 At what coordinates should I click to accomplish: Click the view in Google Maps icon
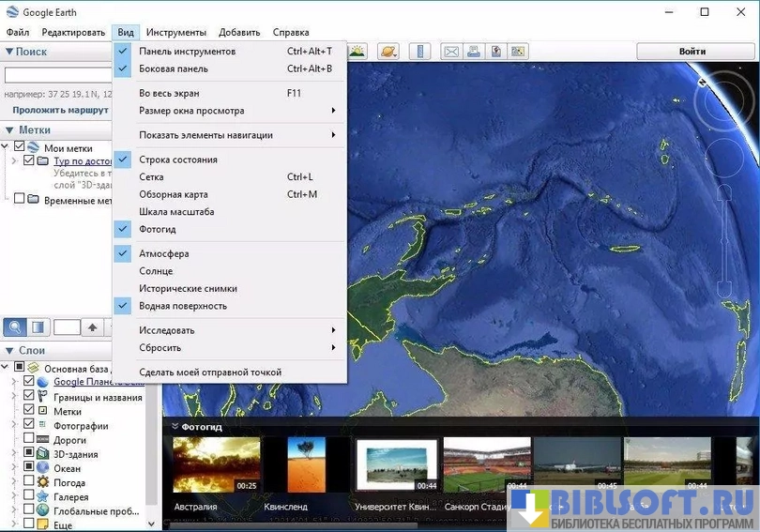click(x=518, y=52)
